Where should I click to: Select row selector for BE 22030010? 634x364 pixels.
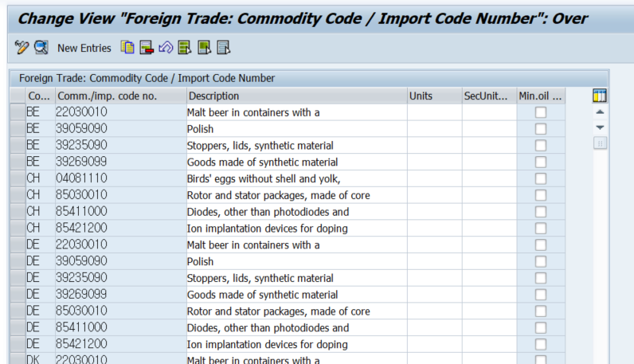click(x=18, y=112)
